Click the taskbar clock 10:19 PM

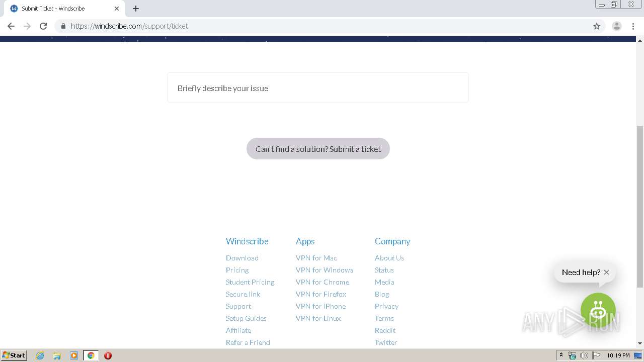[618, 355]
